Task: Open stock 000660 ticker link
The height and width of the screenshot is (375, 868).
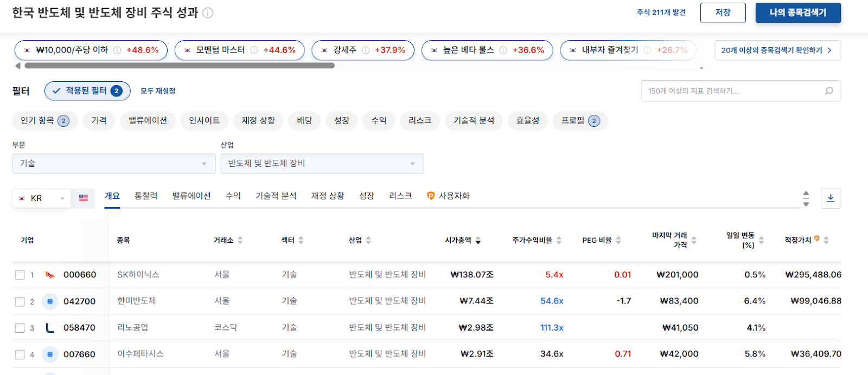Action: coord(80,275)
